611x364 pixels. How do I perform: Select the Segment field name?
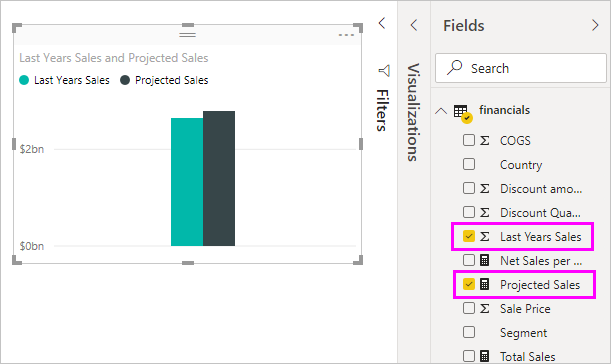click(523, 333)
